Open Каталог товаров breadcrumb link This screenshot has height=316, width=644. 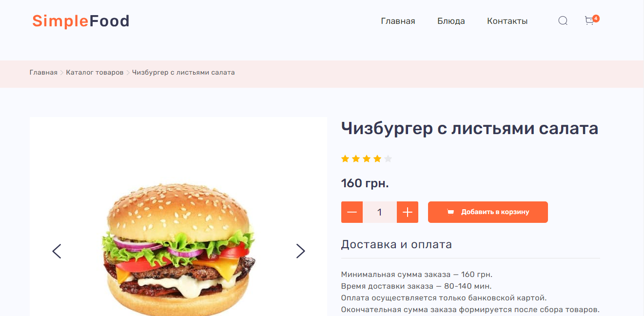click(95, 72)
